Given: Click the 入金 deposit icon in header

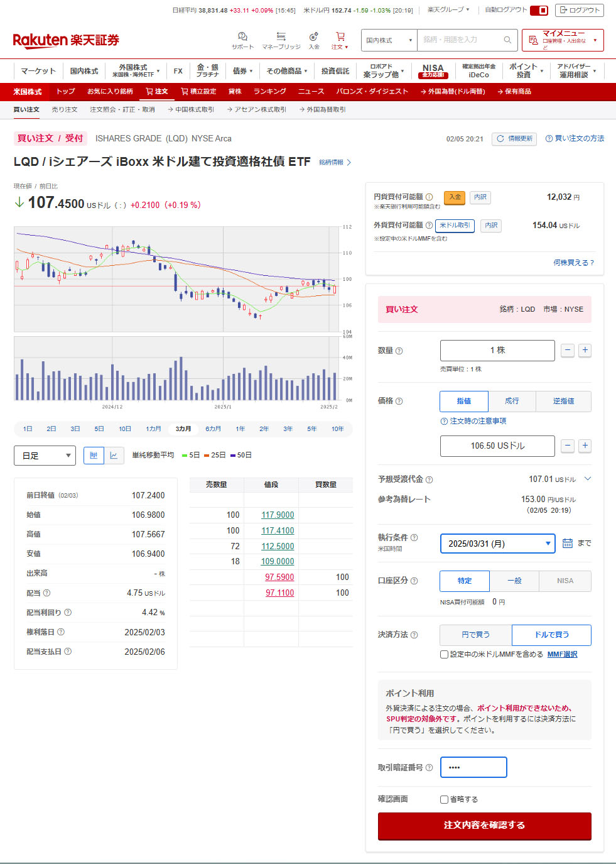Looking at the screenshot, I should click(x=314, y=37).
